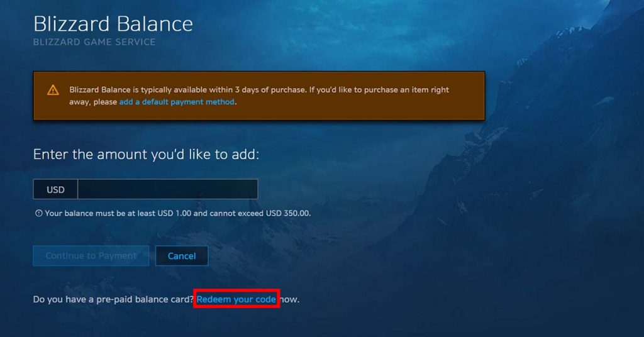Open the 'Redeem your code' link
The width and height of the screenshot is (644, 337).
(236, 299)
